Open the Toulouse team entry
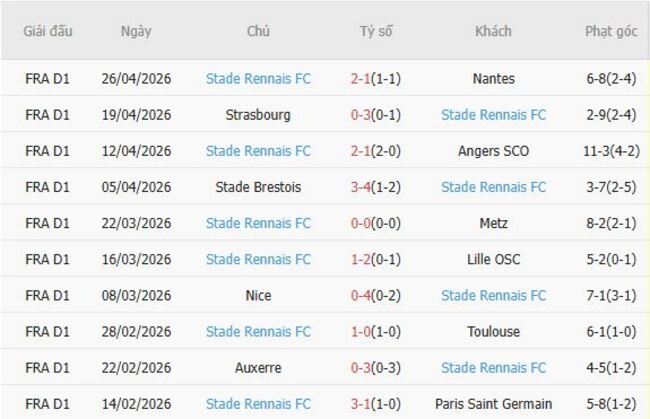Viewport: 650px width, 419px height. tap(493, 332)
